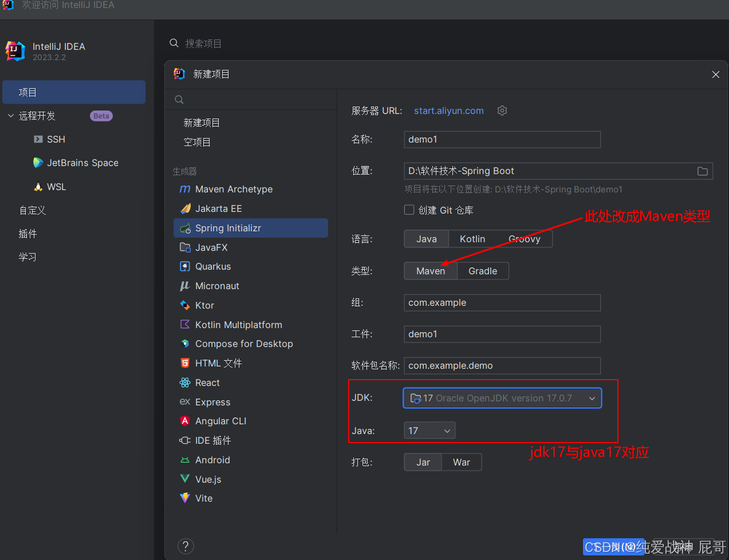This screenshot has height=560, width=729.
Task: Open the JDK 17 Oracle OpenJDK dropdown
Action: pyautogui.click(x=502, y=398)
